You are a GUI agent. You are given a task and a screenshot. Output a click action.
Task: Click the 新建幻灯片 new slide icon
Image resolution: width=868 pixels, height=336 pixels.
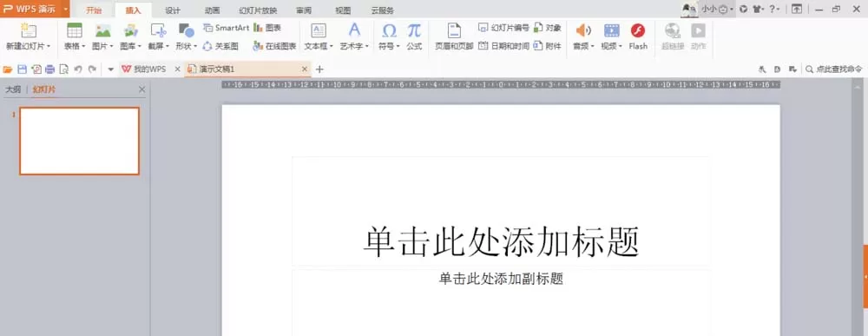point(29,30)
